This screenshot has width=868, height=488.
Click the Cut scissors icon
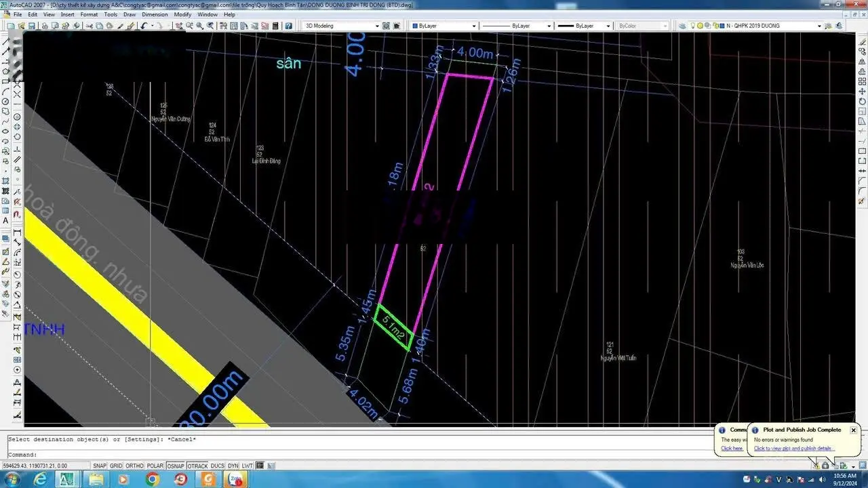click(x=89, y=26)
